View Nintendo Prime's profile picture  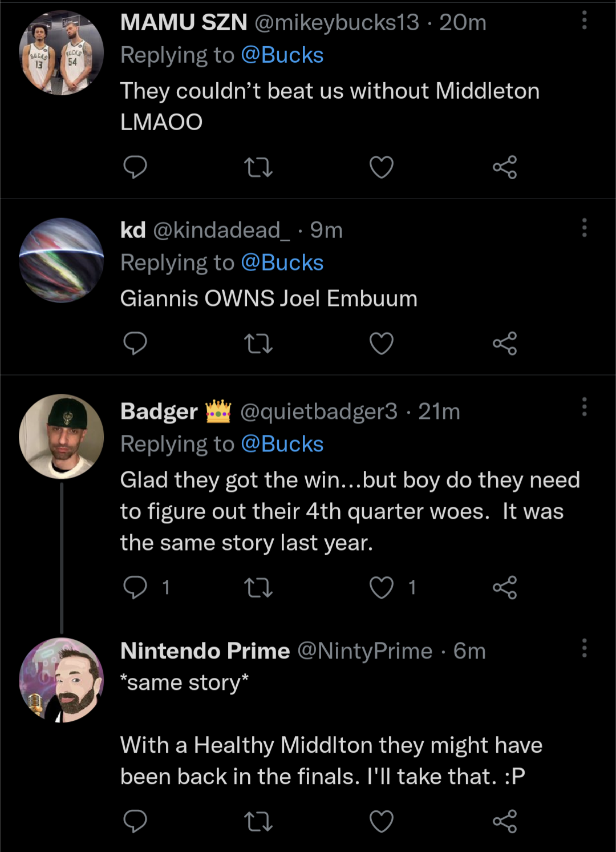click(x=62, y=680)
